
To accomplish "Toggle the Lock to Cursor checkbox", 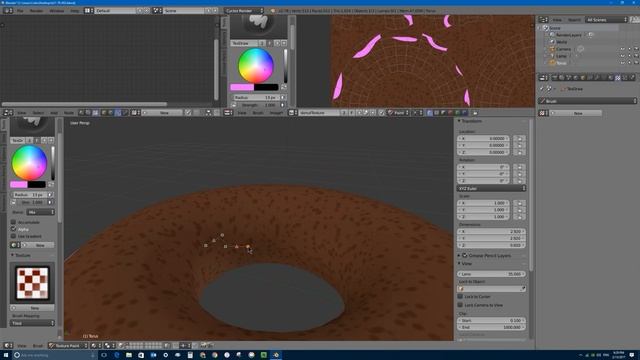I will click(460, 296).
